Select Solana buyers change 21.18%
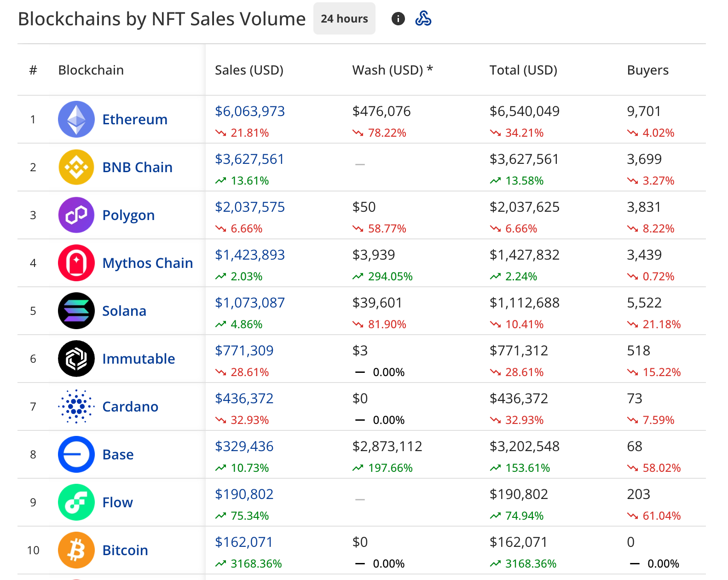Viewport: 728px width, 580px height. tap(654, 324)
